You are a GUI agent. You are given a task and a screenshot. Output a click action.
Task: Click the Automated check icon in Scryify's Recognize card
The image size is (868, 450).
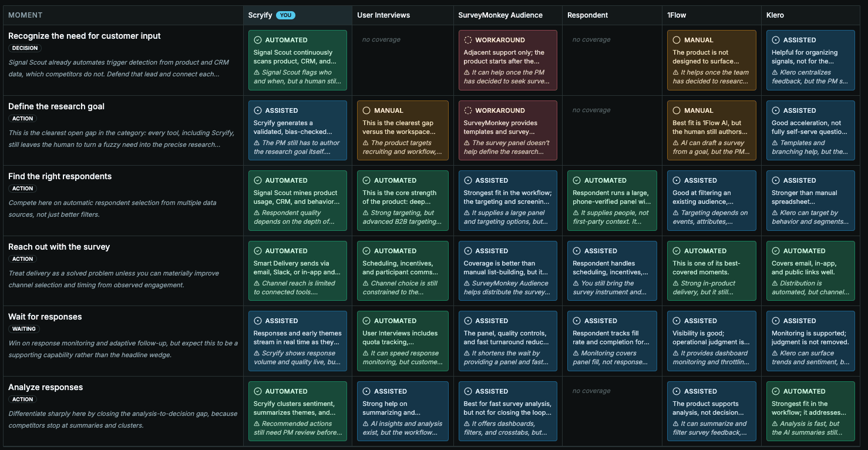258,40
